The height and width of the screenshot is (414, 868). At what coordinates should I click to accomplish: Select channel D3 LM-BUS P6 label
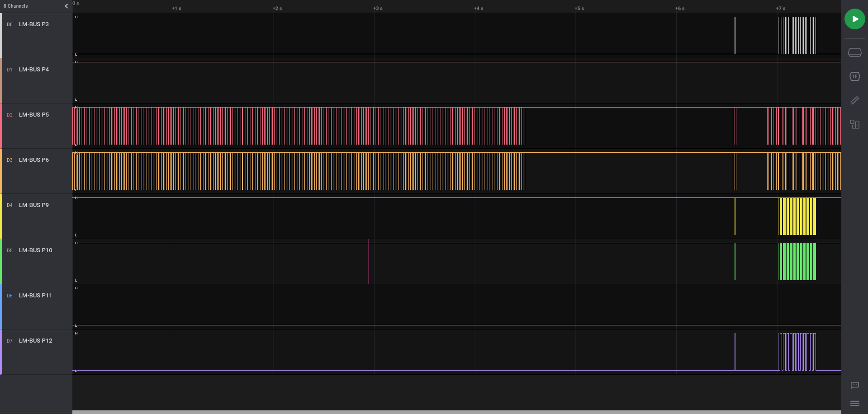pyautogui.click(x=34, y=160)
